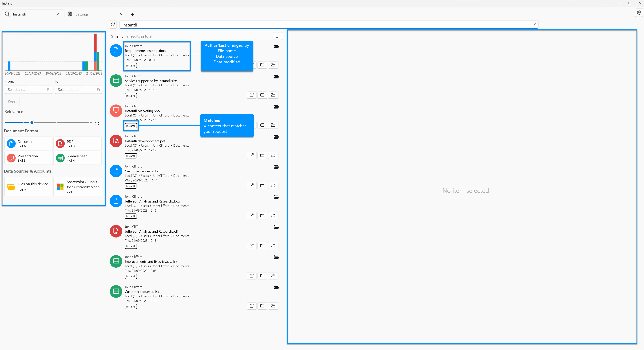This screenshot has height=350, width=644.
Task: Open folder of Customer requests.xlsx
Action: pos(273,306)
